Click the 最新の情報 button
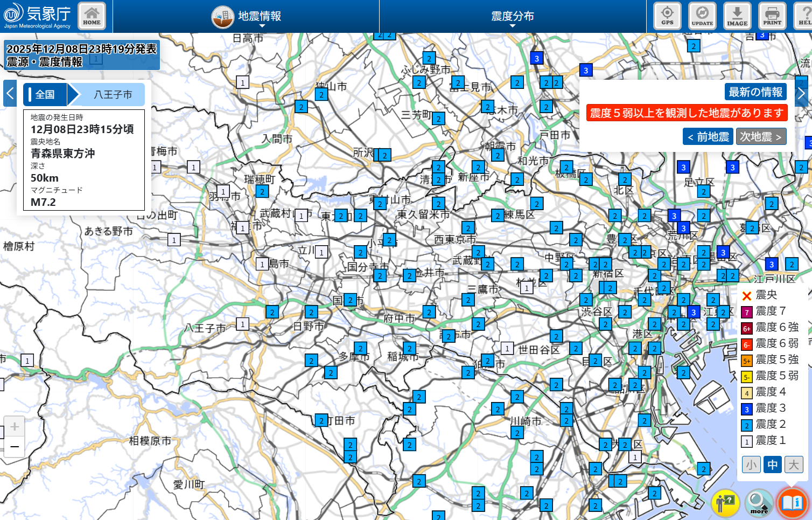Viewport: 812px width, 520px height. pos(755,92)
